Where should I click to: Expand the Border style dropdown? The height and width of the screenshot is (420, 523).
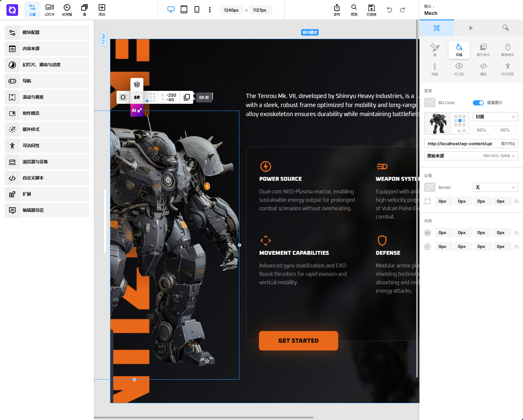pyautogui.click(x=495, y=188)
